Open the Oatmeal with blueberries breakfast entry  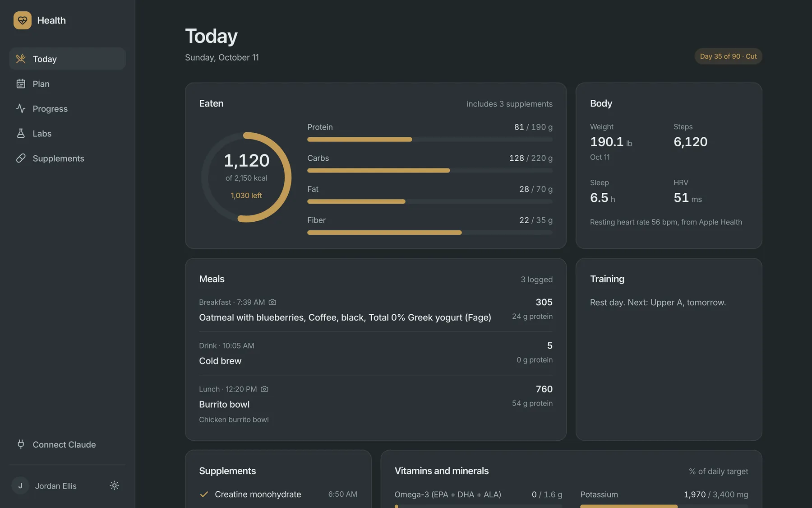(376, 310)
